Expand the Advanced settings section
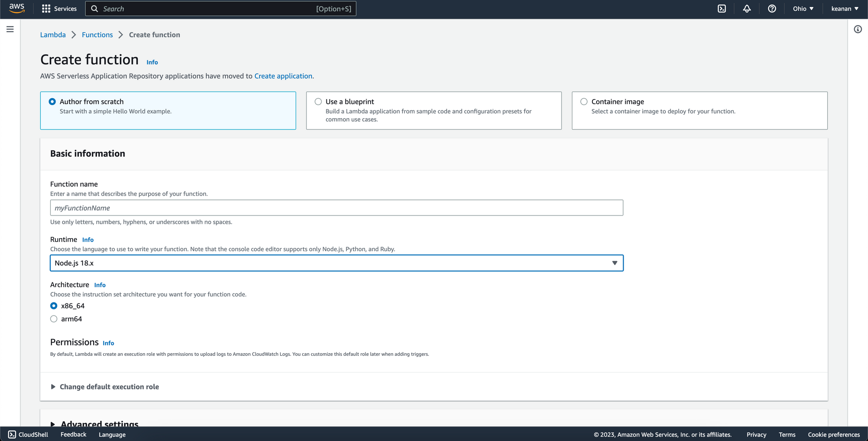 tap(95, 423)
